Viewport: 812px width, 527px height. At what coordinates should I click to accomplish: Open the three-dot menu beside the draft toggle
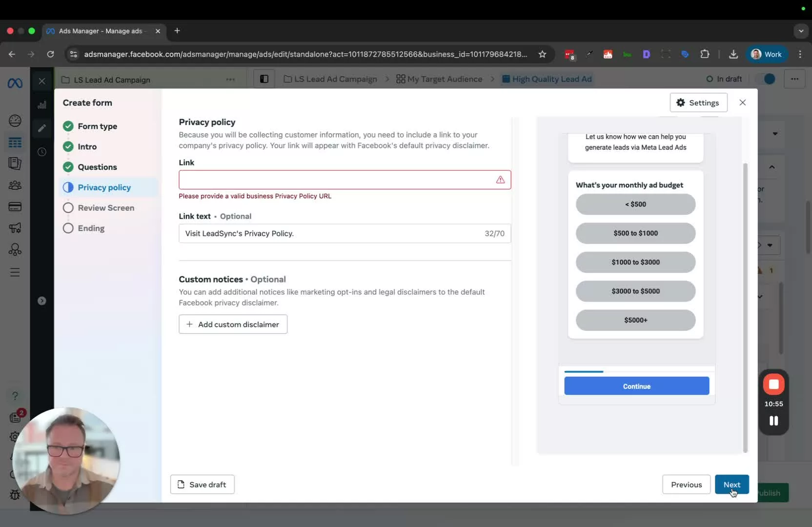click(x=794, y=79)
